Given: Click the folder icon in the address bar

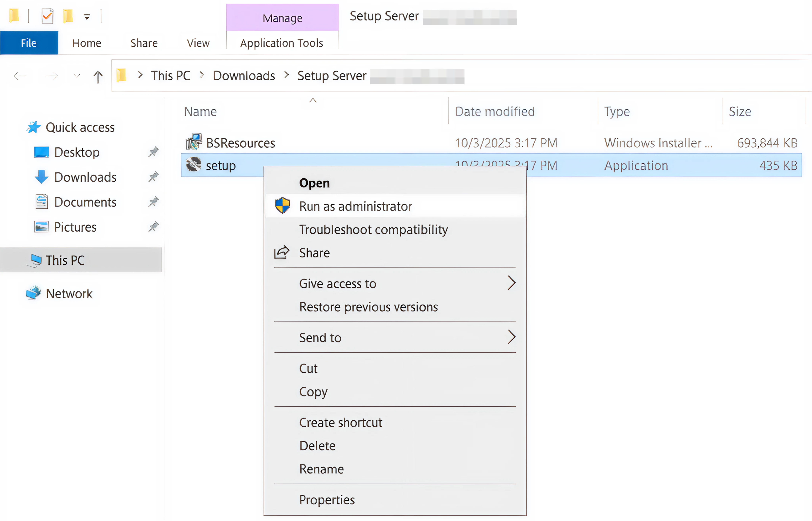Looking at the screenshot, I should click(x=121, y=75).
